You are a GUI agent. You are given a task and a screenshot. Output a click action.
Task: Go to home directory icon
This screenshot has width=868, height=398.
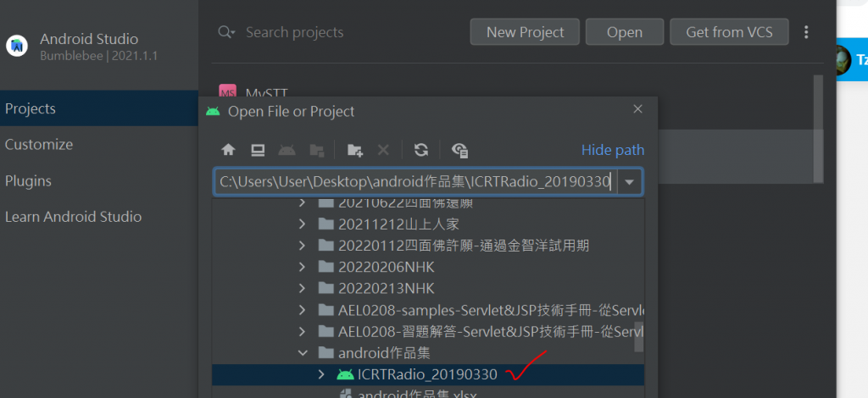click(x=228, y=150)
